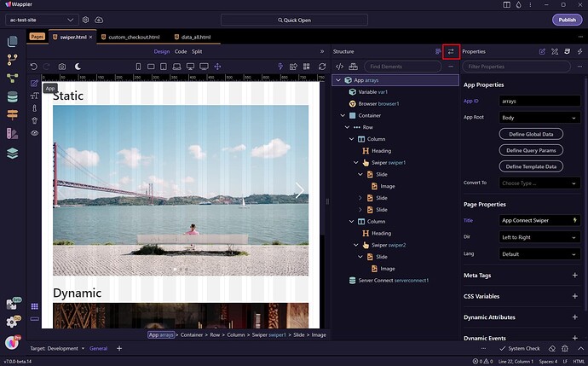The width and height of the screenshot is (588, 366).
Task: Select the mobile phone viewport size
Action: click(x=138, y=67)
